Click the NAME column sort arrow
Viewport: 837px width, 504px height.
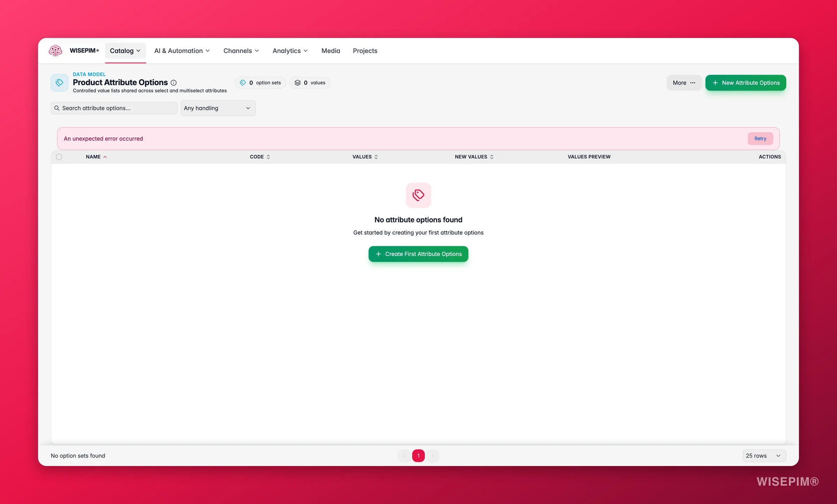tap(105, 157)
